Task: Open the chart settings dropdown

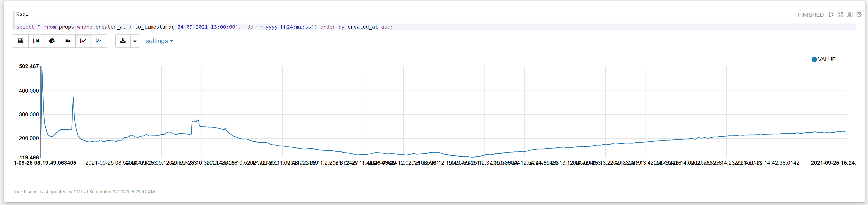Action: coord(159,41)
